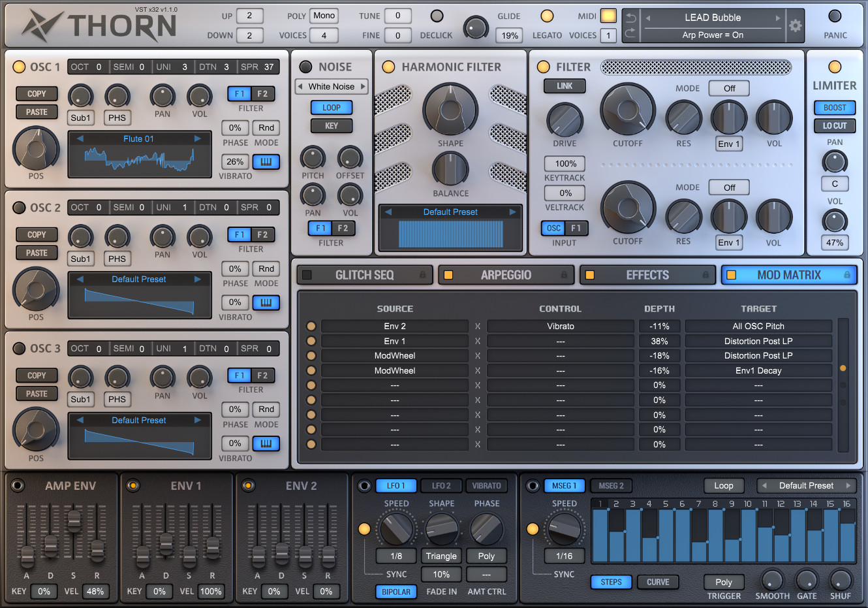The width and height of the screenshot is (868, 608).
Task: Switch to the MSEG 2 tab
Action: point(612,486)
